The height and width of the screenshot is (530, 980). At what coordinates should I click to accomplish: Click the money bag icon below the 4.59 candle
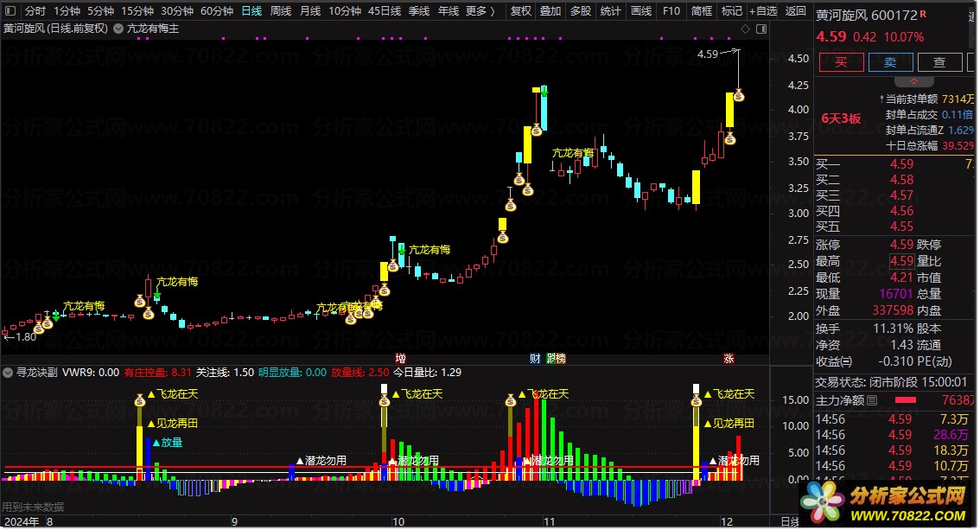(739, 96)
